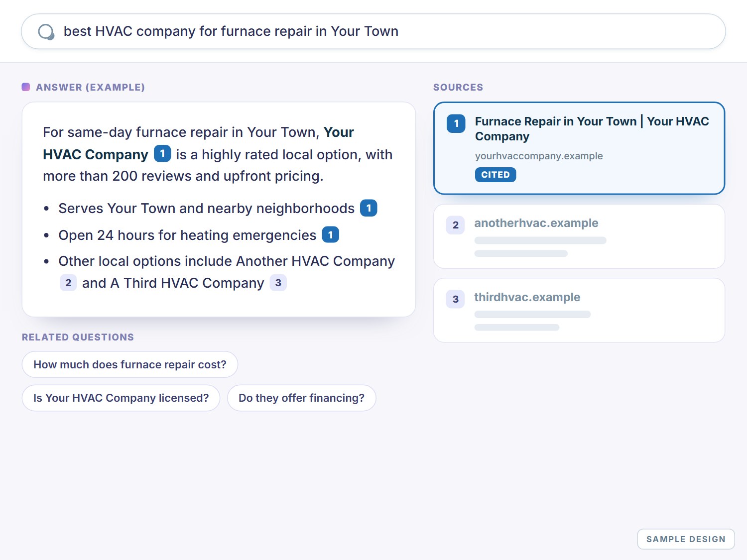Screen dimensions: 747x560
Task: Click 'Other local options include' bullet text
Action: pos(227,261)
